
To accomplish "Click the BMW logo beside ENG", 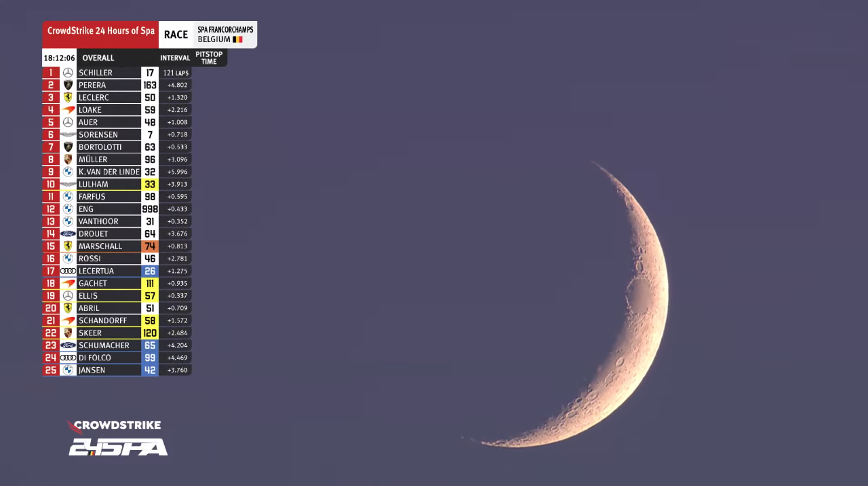I will pyautogui.click(x=68, y=208).
